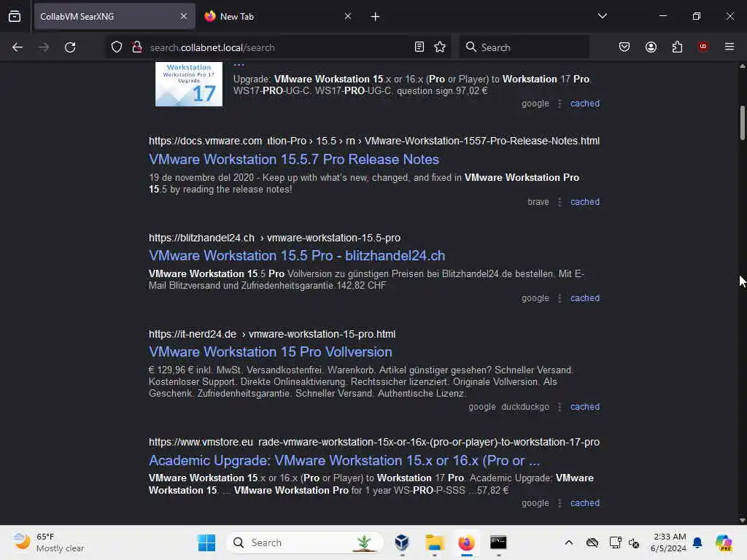Open new tab with plus button
This screenshot has width=747, height=560.
(x=375, y=17)
